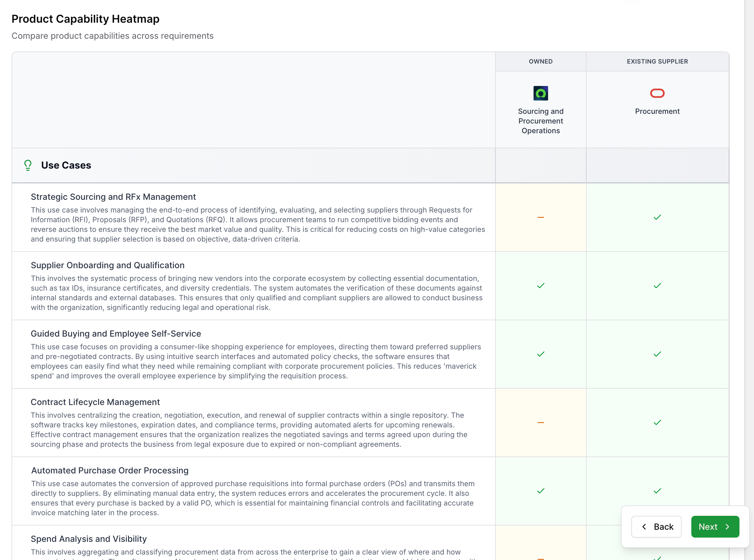Click Existing Supplier checkmark for Supplier Onboarding row
The width and height of the screenshot is (754, 560).
(x=657, y=286)
